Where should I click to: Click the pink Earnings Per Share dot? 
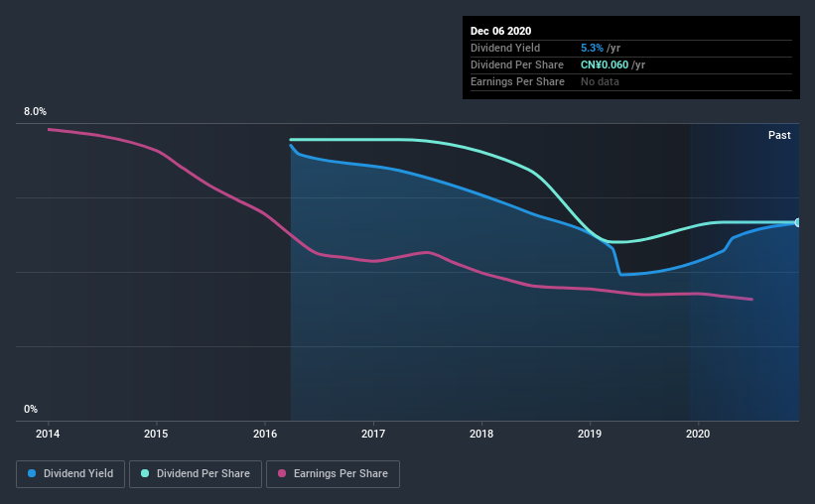coord(282,473)
